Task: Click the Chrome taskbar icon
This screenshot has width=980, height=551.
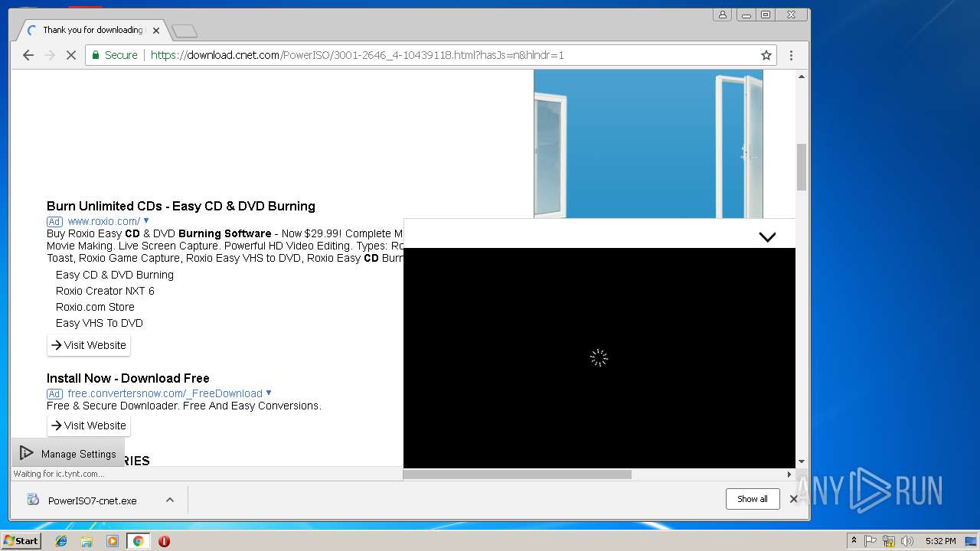Action: (x=139, y=541)
